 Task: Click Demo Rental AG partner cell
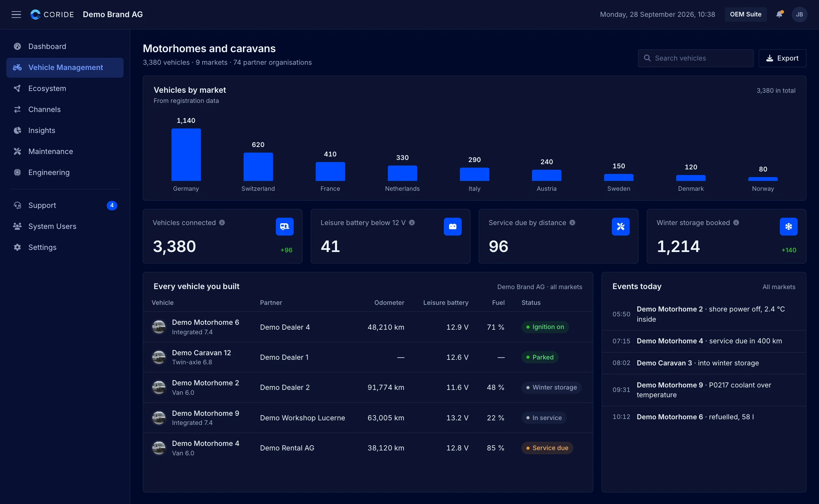point(287,448)
